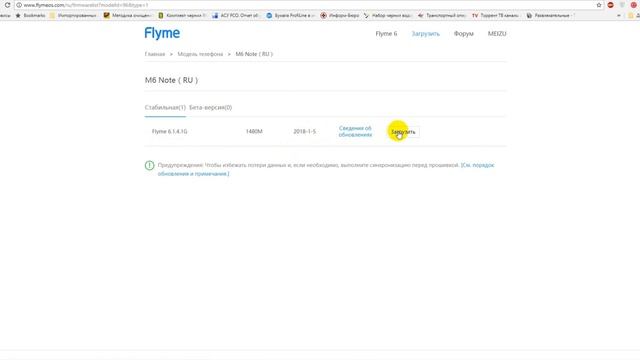This screenshot has height=360, width=640.
Task: Open the red ad blocker extension icon
Action: 611,5
